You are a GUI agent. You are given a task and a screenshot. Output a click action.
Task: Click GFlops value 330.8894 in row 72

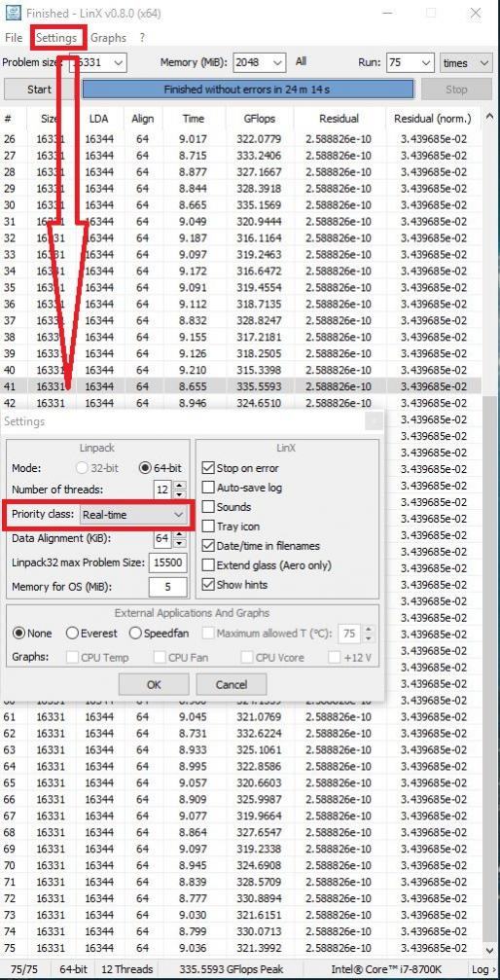259,897
